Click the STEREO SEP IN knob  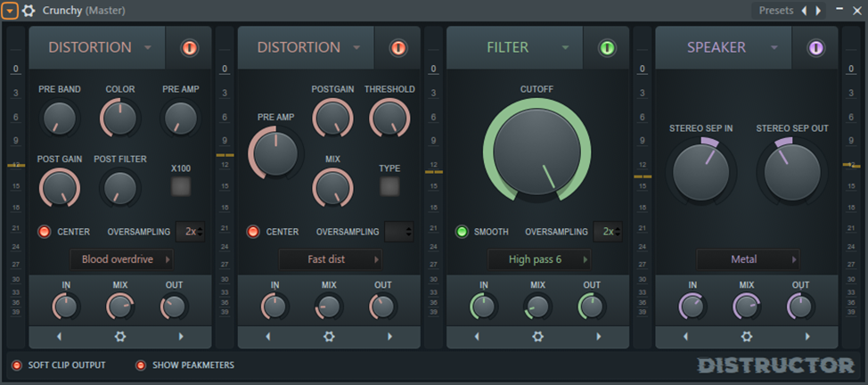[700, 172]
